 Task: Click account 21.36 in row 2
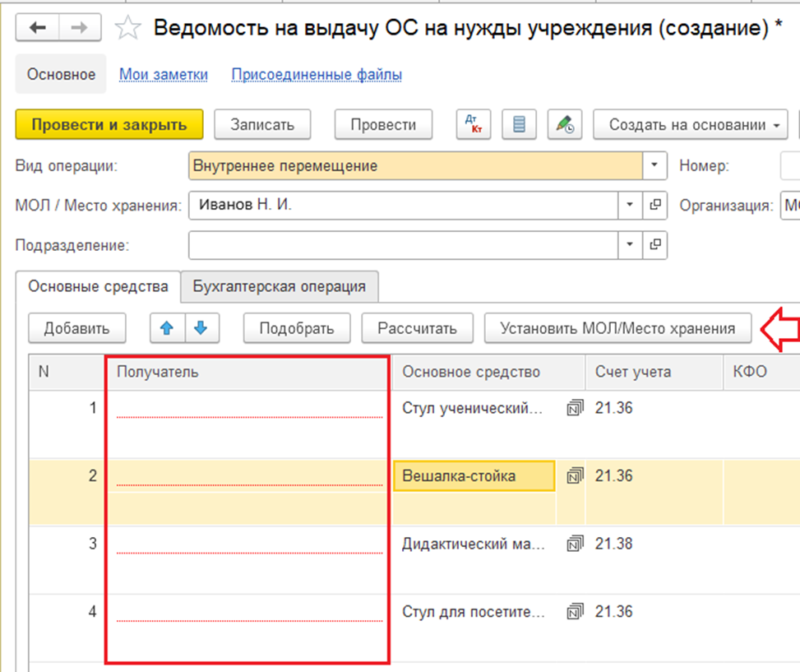click(614, 476)
